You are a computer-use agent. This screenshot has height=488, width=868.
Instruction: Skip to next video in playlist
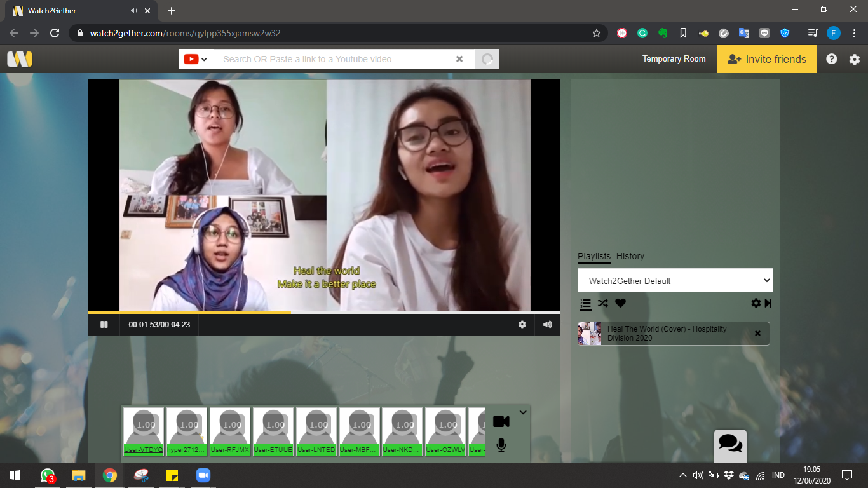[768, 303]
